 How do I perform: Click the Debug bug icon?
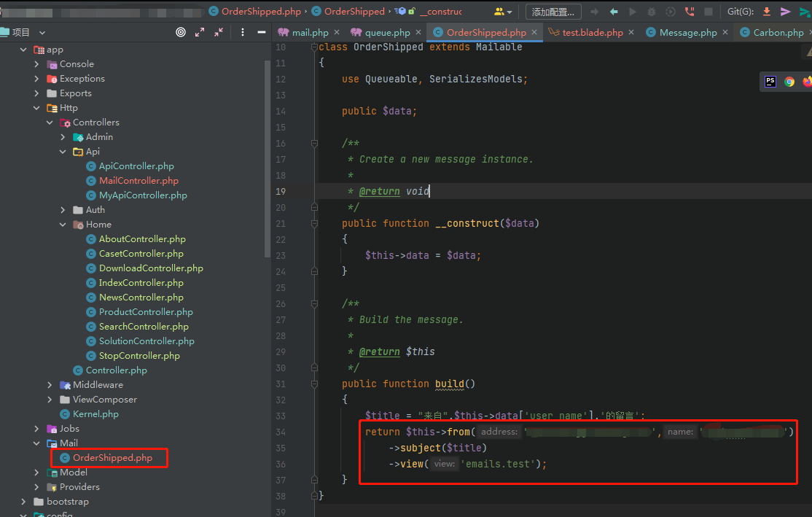coord(652,12)
